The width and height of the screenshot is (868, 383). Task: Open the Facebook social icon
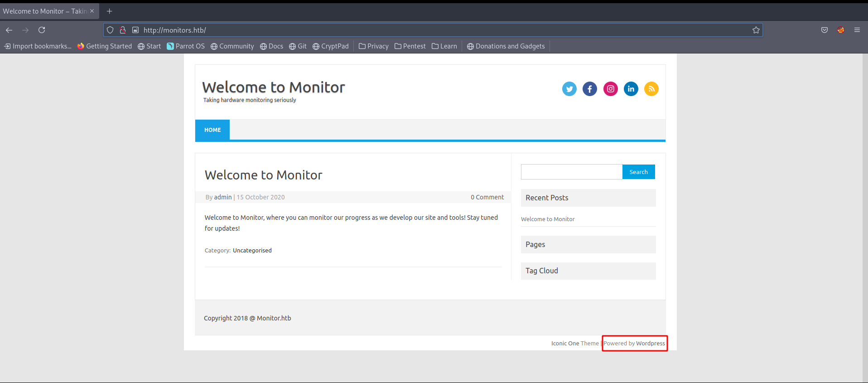pyautogui.click(x=589, y=89)
